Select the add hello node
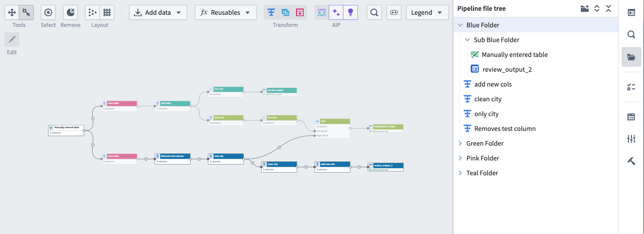The width and height of the screenshot is (644, 234). (172, 106)
